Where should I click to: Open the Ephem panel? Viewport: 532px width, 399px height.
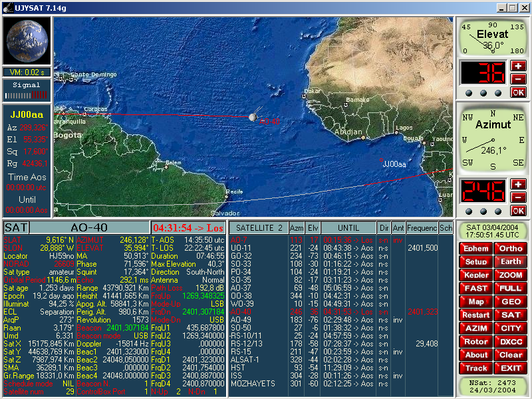(x=476, y=248)
